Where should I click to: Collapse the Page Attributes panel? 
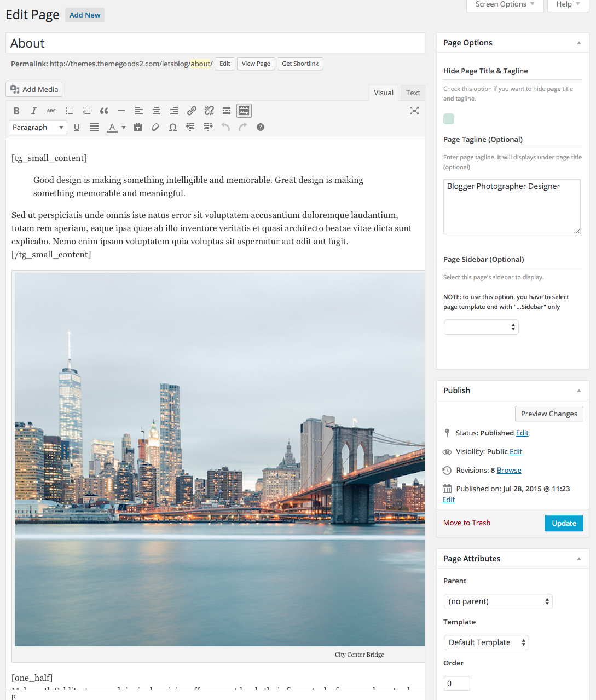[578, 558]
